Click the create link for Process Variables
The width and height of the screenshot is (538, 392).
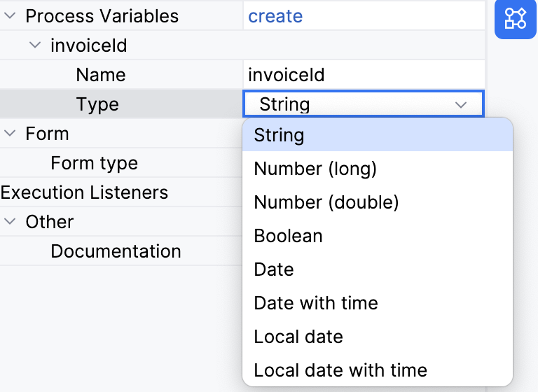[275, 16]
